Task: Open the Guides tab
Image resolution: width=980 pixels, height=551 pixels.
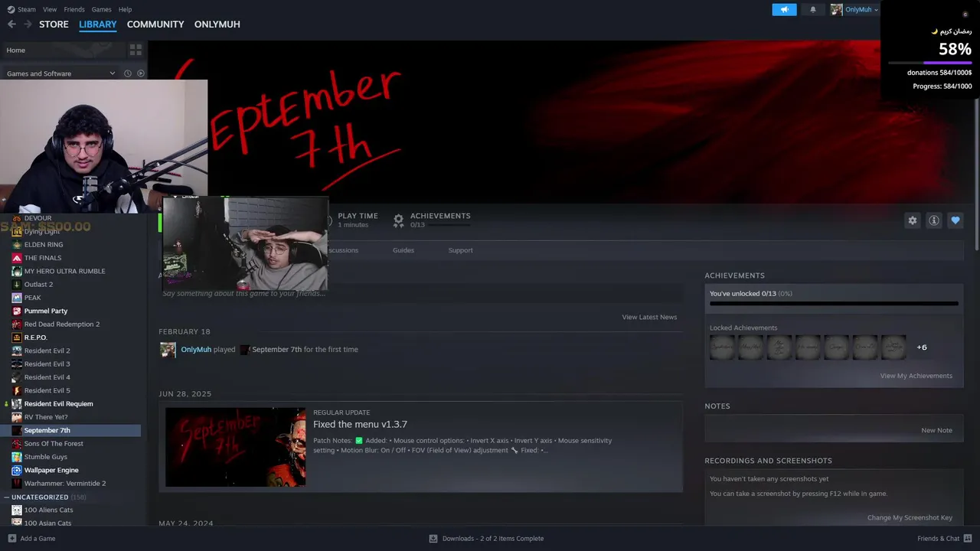Action: 403,250
